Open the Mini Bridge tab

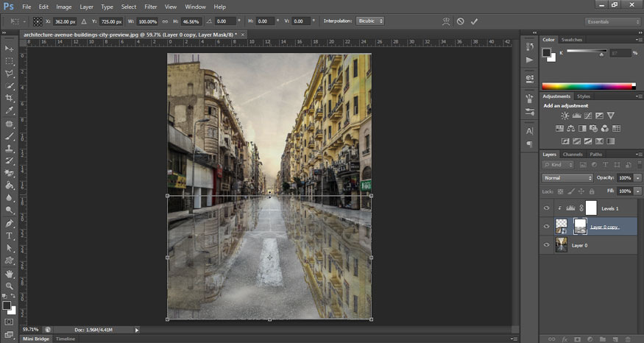36,339
